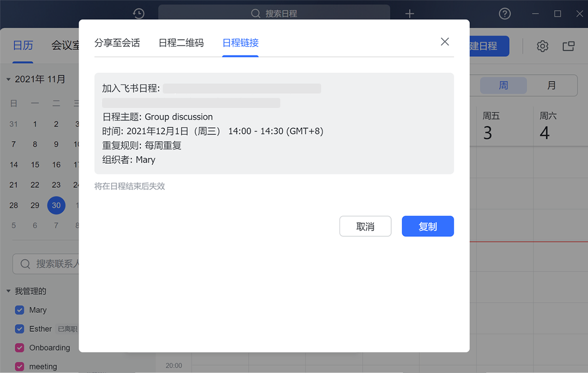Click the 已离职 tag next to Esther
The height and width of the screenshot is (373, 588).
click(x=68, y=329)
